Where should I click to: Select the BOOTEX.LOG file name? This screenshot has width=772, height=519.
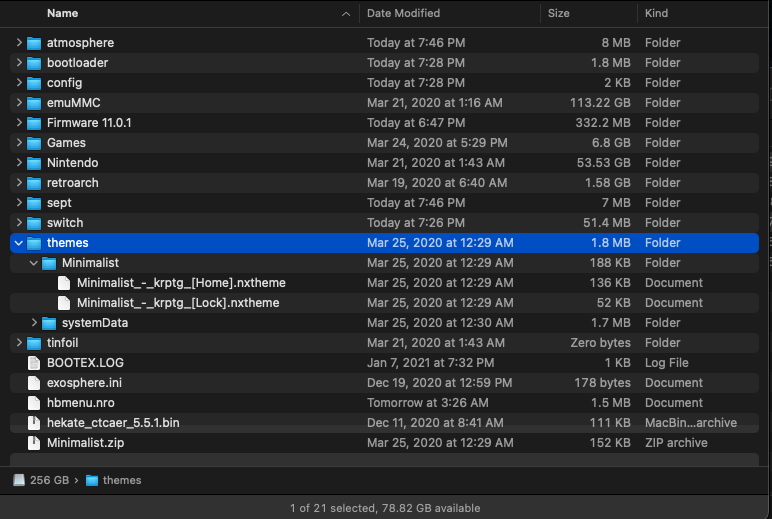coord(85,362)
